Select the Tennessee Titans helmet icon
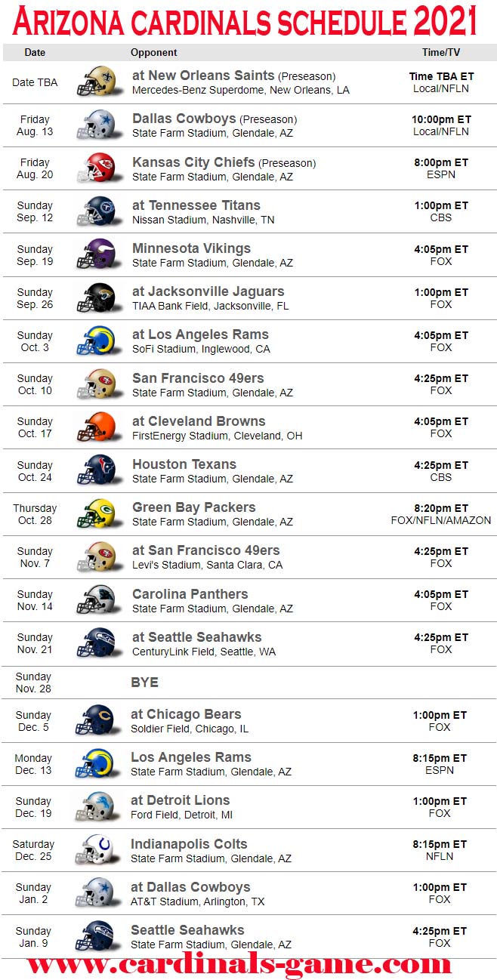This screenshot has height=980, width=497. tap(96, 211)
